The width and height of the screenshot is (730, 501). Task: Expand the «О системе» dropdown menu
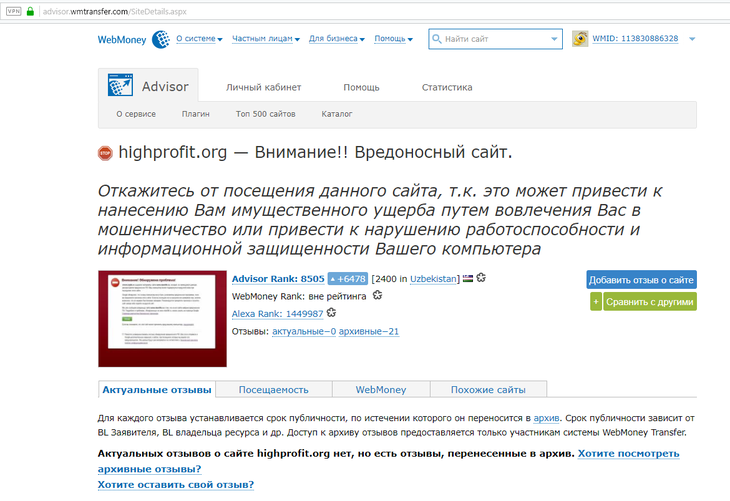coord(199,39)
